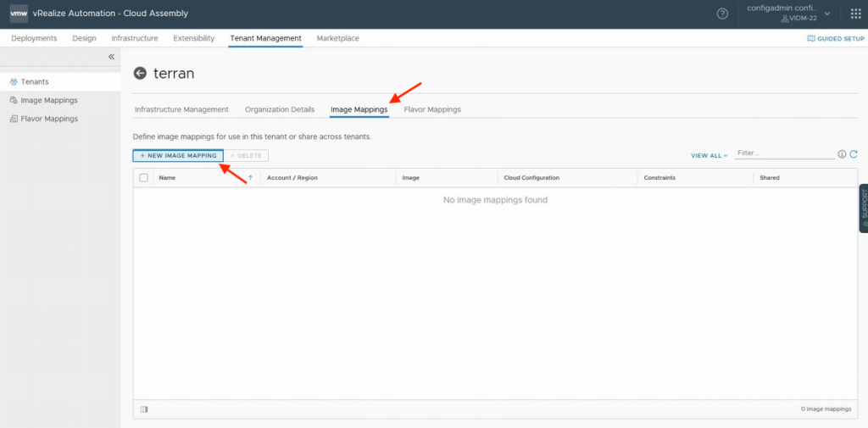Click the Guided Setup map icon

(811, 39)
